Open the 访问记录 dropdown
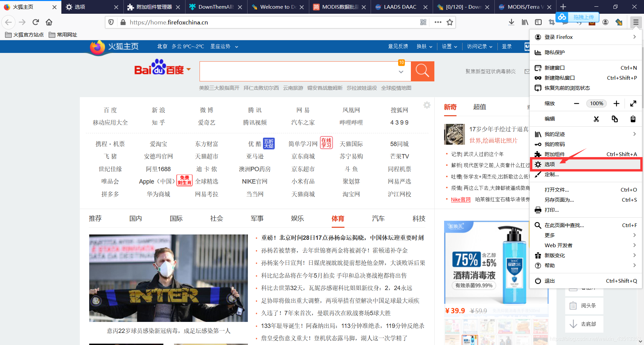 pyautogui.click(x=480, y=47)
